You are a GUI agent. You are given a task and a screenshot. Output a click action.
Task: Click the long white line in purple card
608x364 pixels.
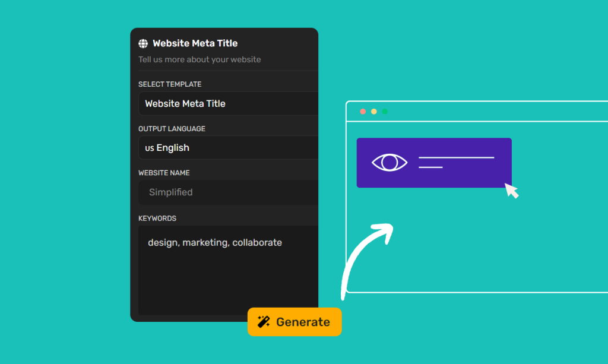pos(456,158)
